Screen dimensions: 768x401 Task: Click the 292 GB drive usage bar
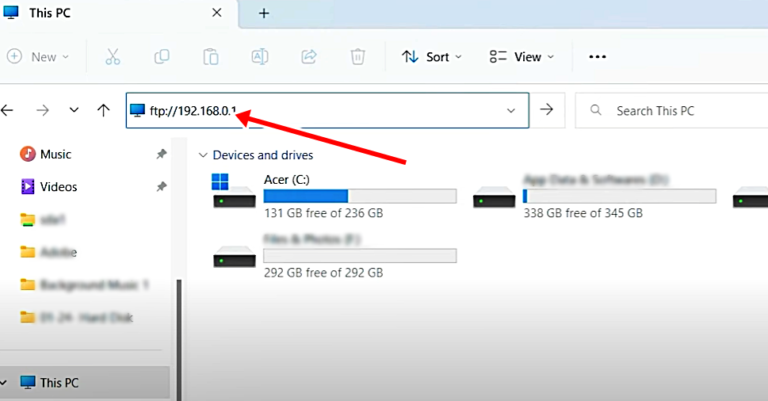point(360,256)
